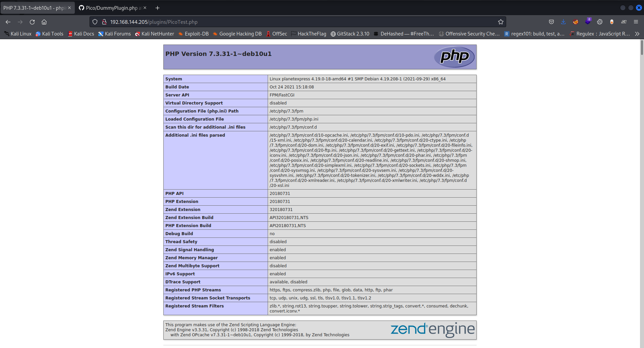Click the PHP Version 7.3.31-1~deb10u1 heading
This screenshot has width=644, height=348.
218,54
